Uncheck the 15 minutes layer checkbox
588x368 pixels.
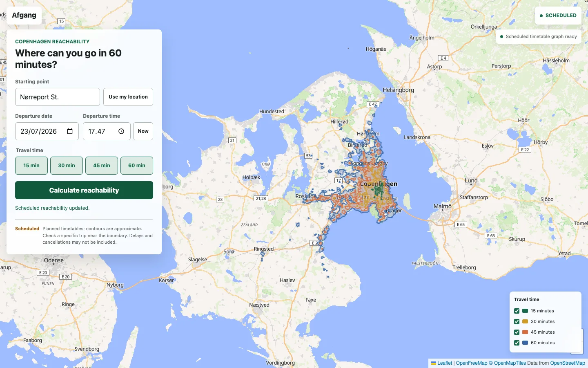tap(517, 311)
